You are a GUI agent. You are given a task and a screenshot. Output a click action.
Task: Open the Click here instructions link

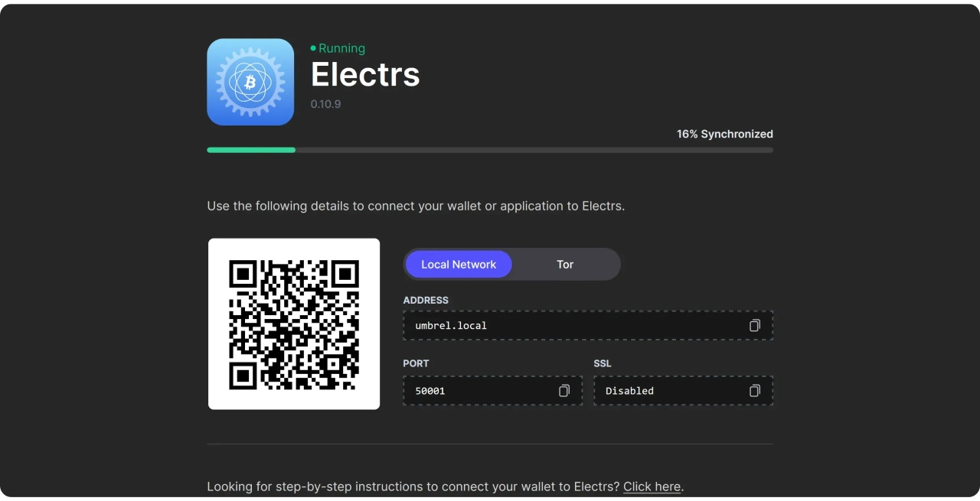point(652,486)
